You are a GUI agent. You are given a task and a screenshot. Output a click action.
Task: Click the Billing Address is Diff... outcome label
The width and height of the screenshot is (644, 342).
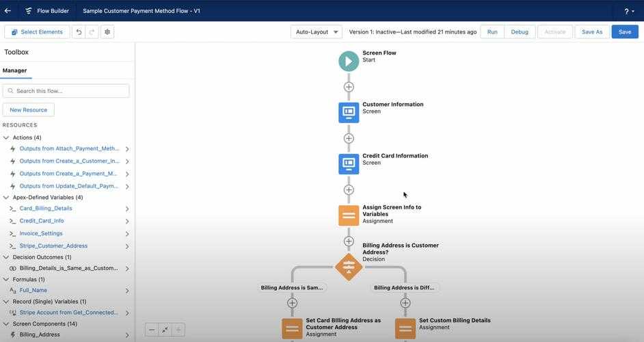[404, 288]
